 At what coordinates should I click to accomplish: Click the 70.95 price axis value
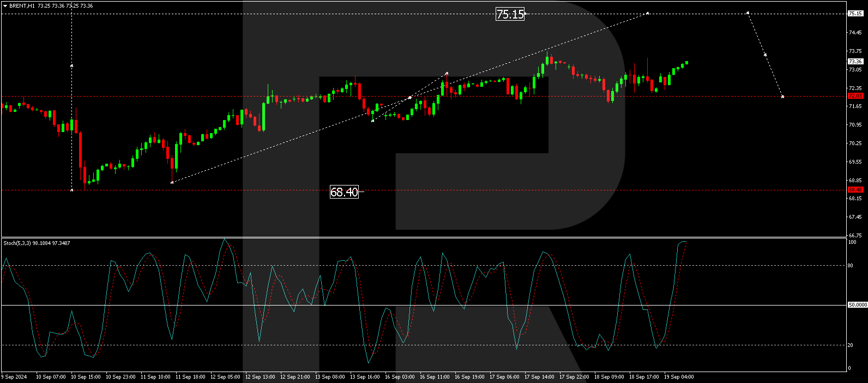(855, 125)
